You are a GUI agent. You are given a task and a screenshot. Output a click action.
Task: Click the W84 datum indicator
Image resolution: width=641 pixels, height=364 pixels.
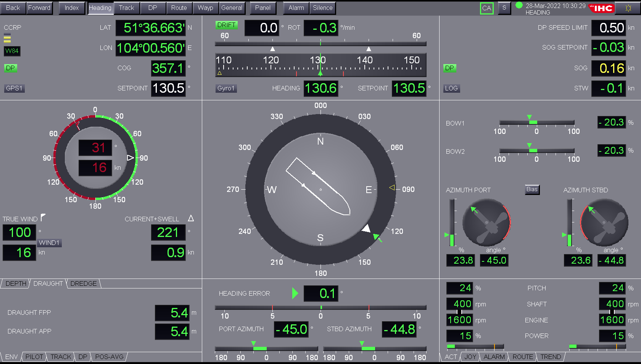tap(12, 51)
